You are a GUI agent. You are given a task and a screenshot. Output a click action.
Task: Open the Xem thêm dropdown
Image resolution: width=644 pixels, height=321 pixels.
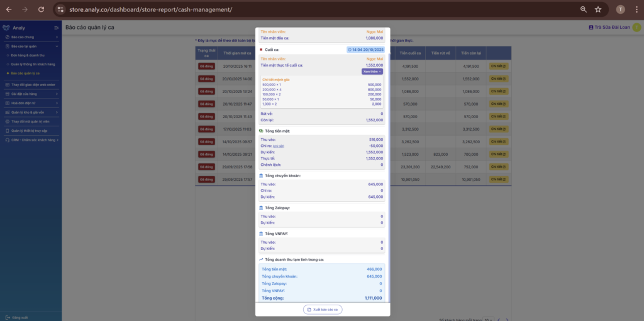pyautogui.click(x=372, y=72)
